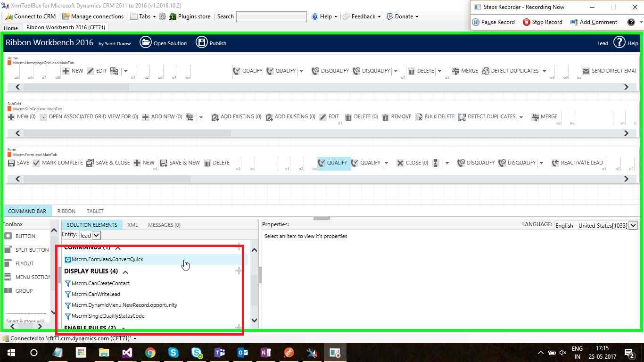The image size is (644, 362).
Task: Select SAVE & NEW in Form ribbon
Action: click(180, 163)
